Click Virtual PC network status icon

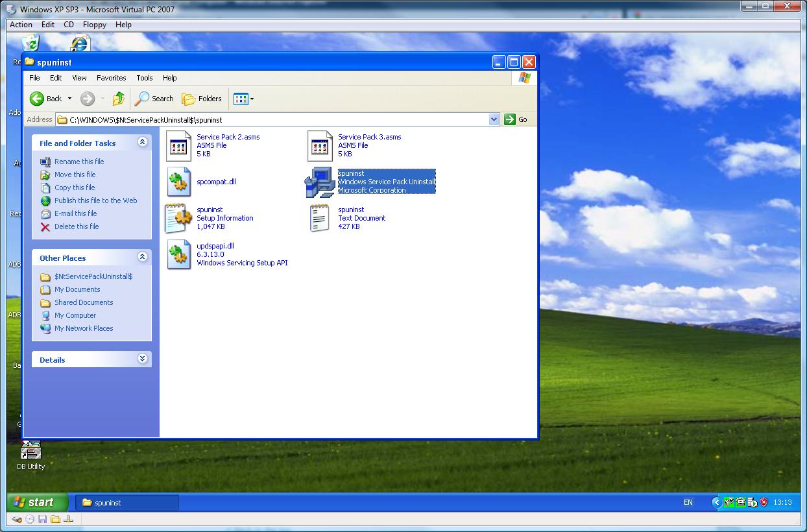point(69,519)
